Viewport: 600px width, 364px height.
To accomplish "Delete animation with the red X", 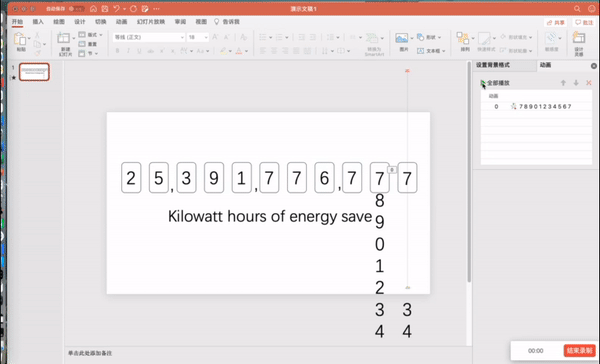I will tap(589, 83).
